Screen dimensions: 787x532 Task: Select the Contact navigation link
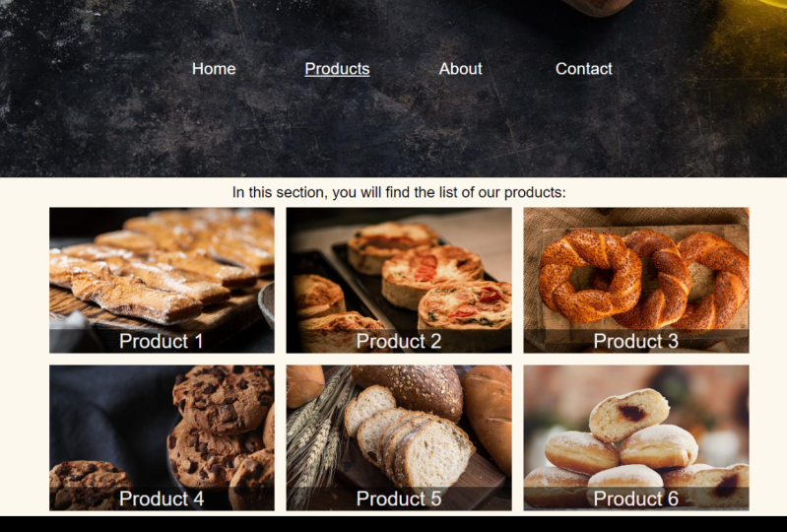coord(584,69)
